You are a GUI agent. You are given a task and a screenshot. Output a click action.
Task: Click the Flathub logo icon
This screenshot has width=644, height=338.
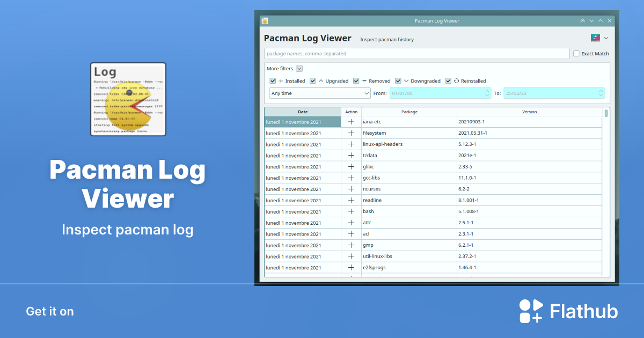click(530, 311)
